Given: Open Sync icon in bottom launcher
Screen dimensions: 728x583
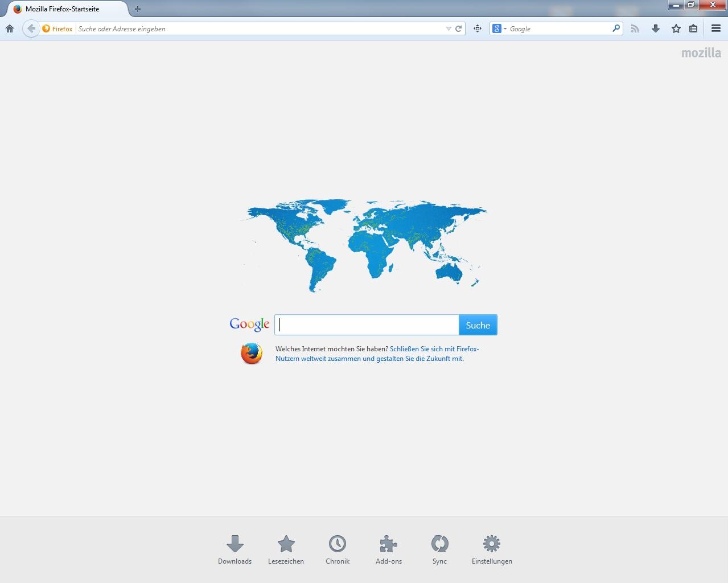Looking at the screenshot, I should coord(439,550).
